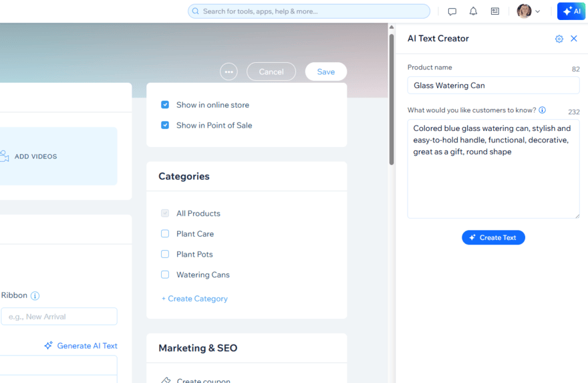Cancel the product edits
Screen dimensions: 588x383
click(x=271, y=72)
